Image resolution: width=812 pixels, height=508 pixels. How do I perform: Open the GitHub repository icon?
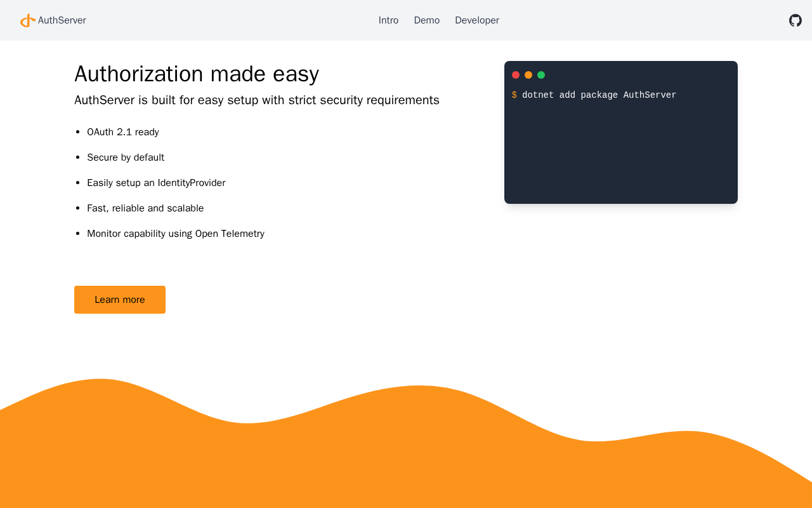(795, 20)
